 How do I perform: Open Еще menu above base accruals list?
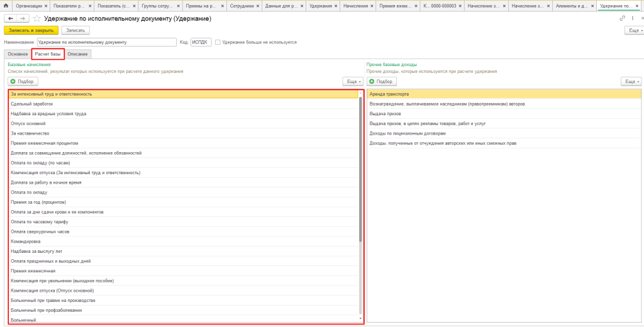[x=353, y=82]
